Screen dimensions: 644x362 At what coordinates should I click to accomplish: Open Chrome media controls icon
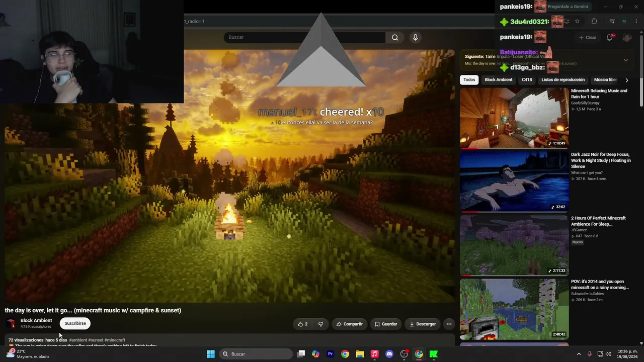click(612, 21)
